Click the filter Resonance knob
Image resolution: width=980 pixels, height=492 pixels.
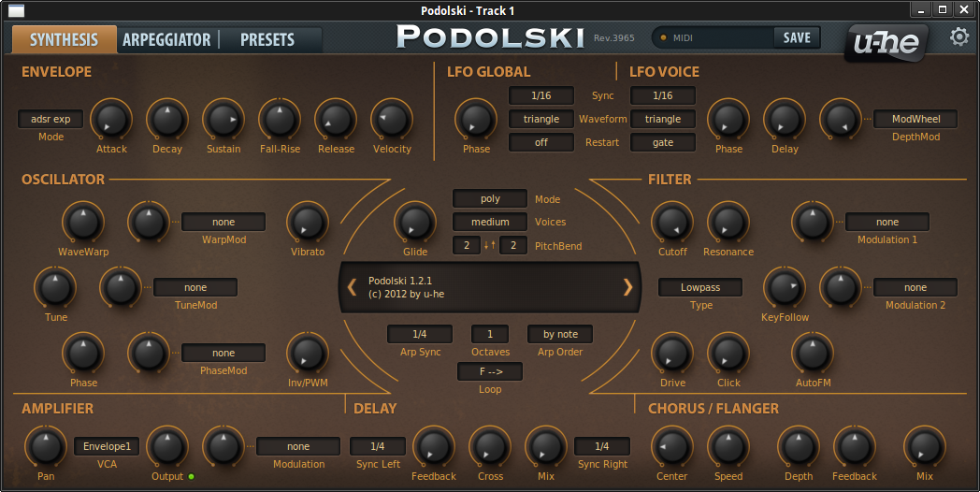[x=728, y=222]
